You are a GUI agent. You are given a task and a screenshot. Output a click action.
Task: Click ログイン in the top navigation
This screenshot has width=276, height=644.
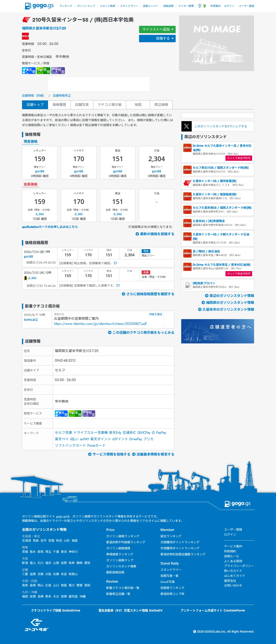tap(229, 6)
